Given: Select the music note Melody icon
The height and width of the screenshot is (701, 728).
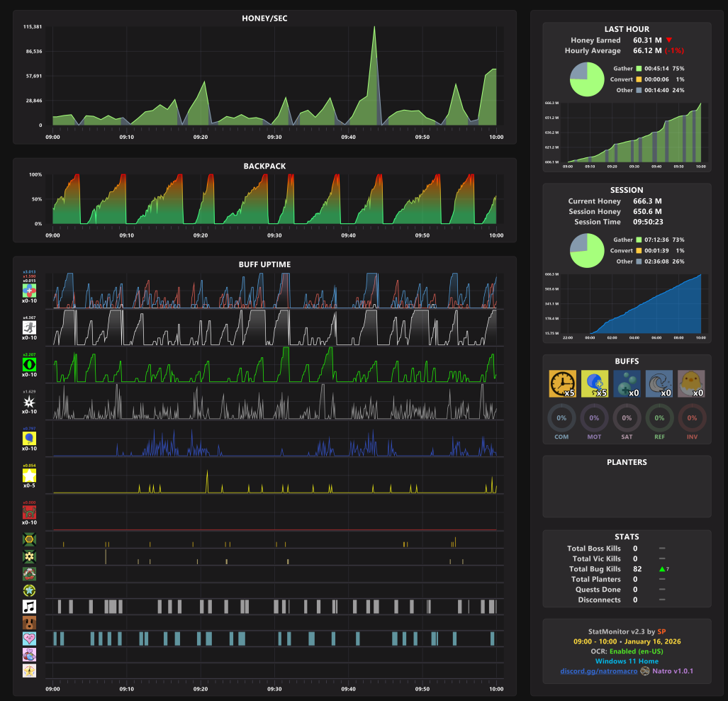Looking at the screenshot, I should pyautogui.click(x=29, y=607).
